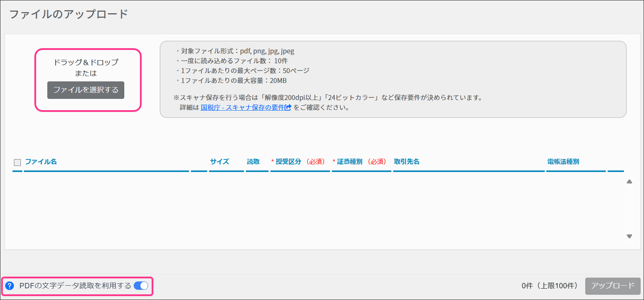Image resolution: width=644 pixels, height=300 pixels.
Task: Click the list scroll down arrow
Action: tap(629, 236)
